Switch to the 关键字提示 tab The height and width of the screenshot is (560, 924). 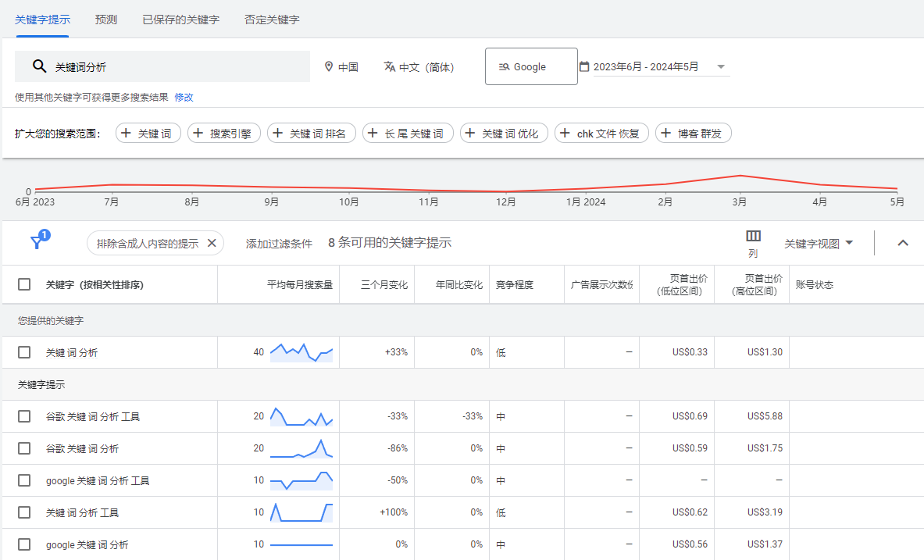point(42,20)
